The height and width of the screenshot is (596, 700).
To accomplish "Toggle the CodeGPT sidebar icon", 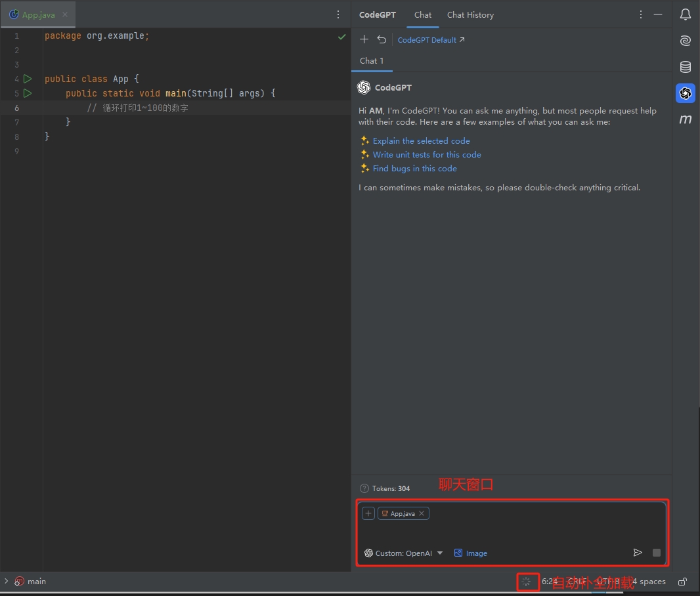I will click(x=686, y=93).
